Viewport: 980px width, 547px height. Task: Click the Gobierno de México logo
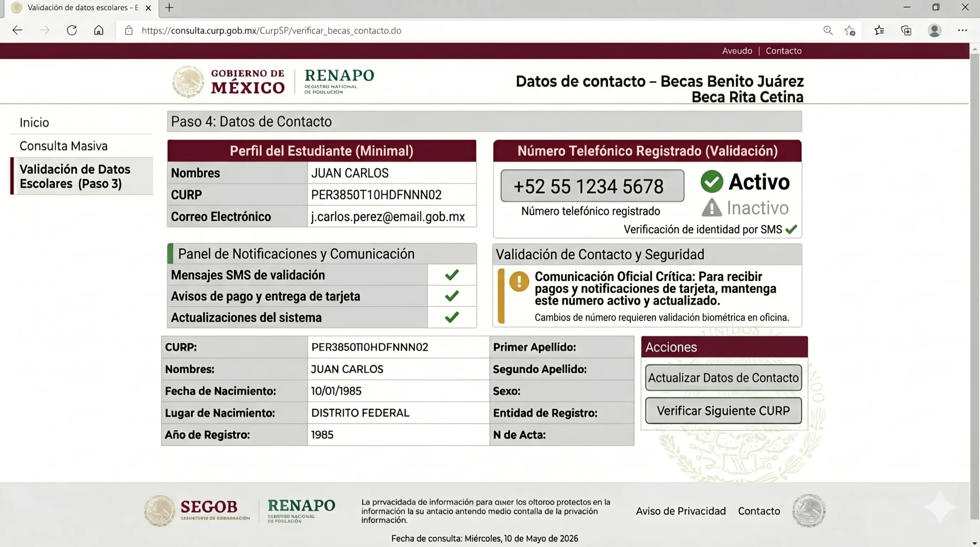(229, 82)
